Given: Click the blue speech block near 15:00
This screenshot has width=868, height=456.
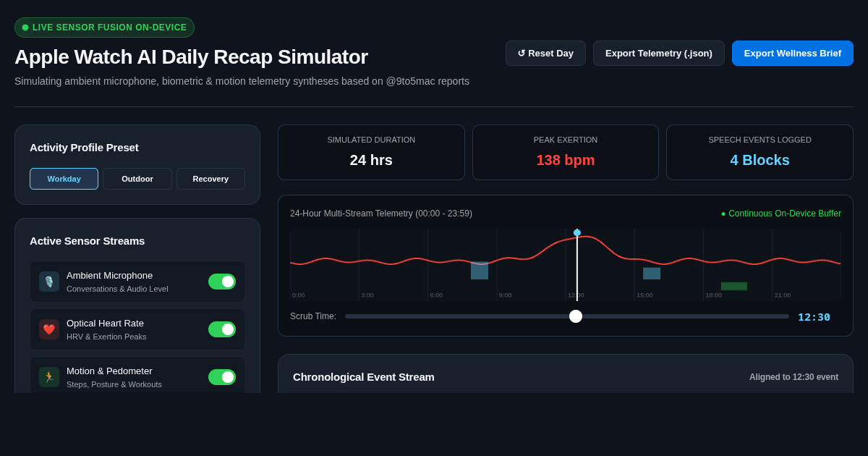Looking at the screenshot, I should pos(652,274).
